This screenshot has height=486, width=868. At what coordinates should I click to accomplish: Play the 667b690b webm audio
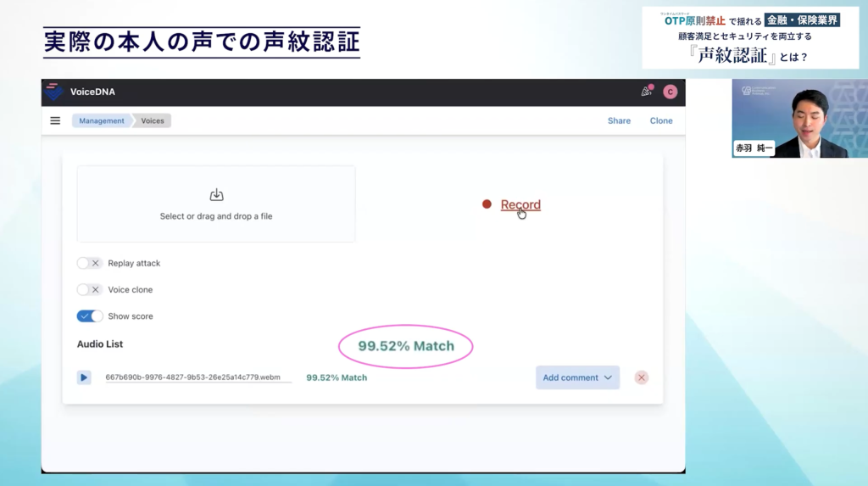pos(84,377)
